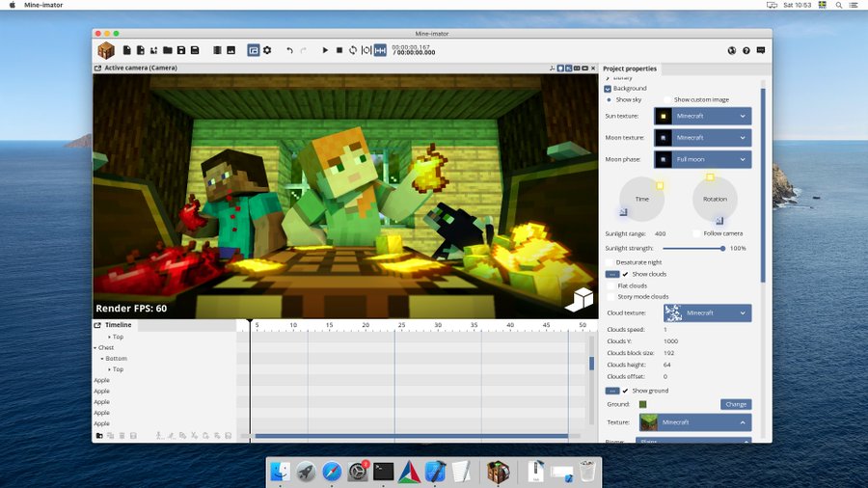Open the website globe icon

pos(732,50)
